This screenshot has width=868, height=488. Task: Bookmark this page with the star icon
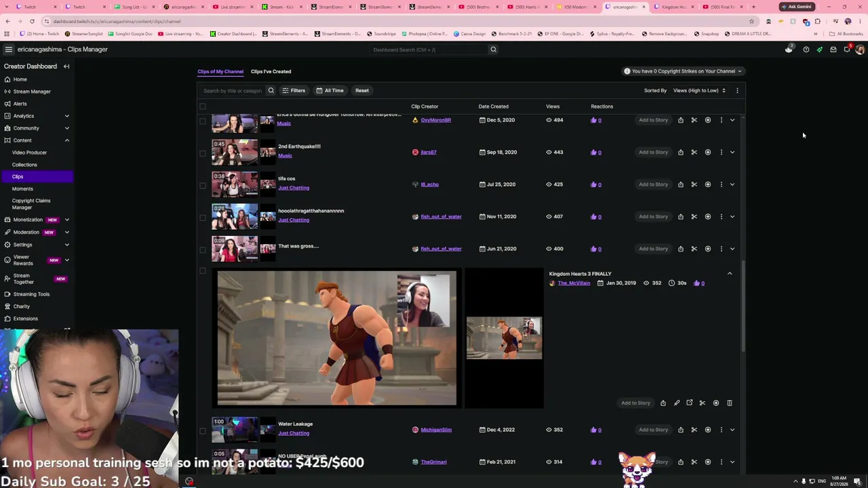pyautogui.click(x=751, y=21)
